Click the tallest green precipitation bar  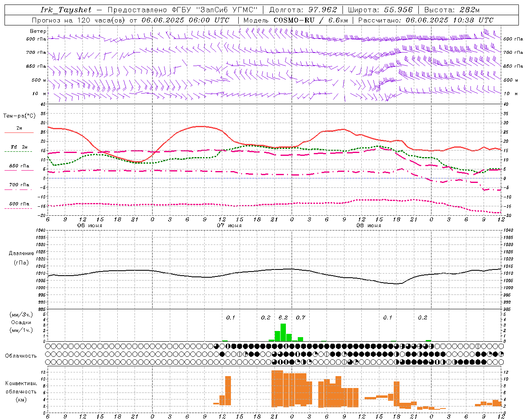tap(283, 333)
